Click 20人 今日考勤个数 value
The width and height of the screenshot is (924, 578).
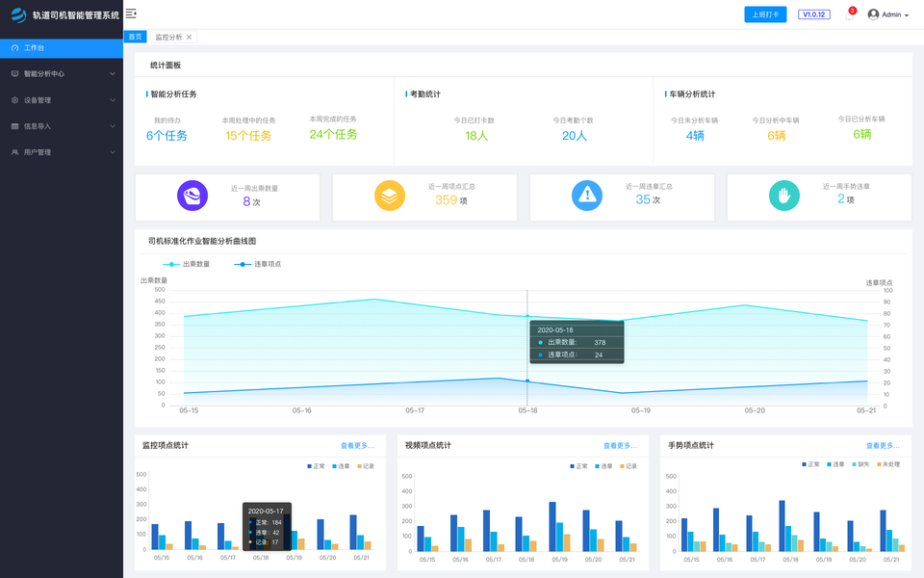[575, 136]
